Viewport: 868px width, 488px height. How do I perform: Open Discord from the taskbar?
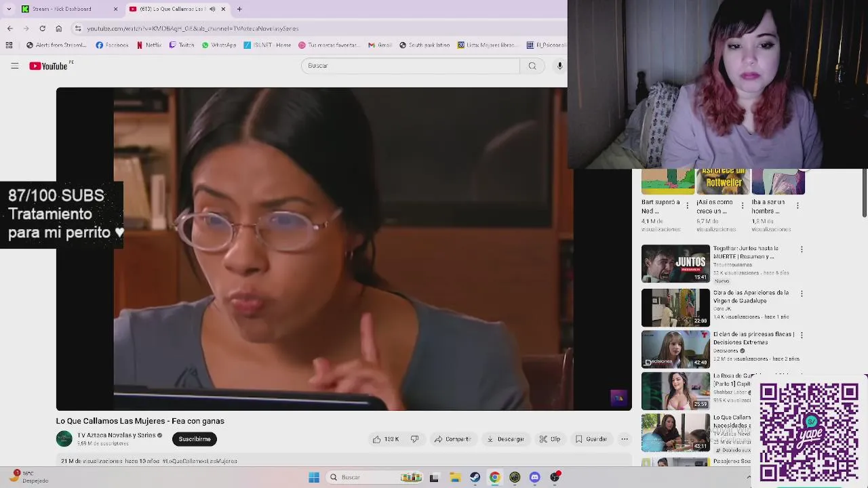[535, 477]
